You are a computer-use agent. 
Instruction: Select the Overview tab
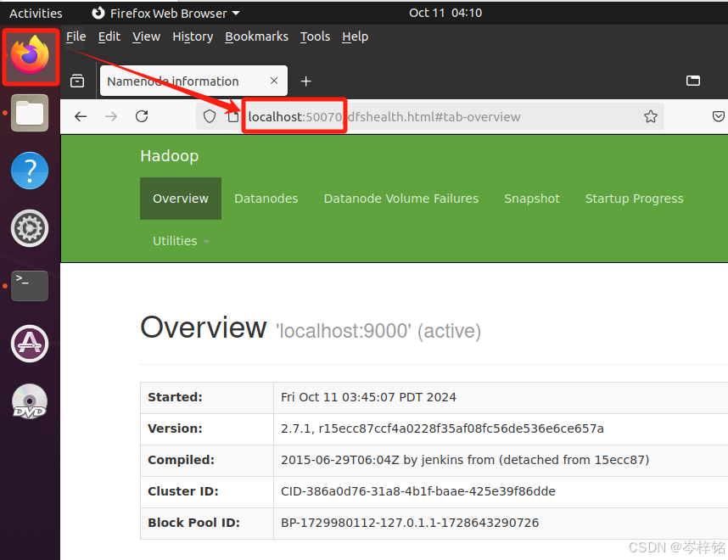coord(181,199)
